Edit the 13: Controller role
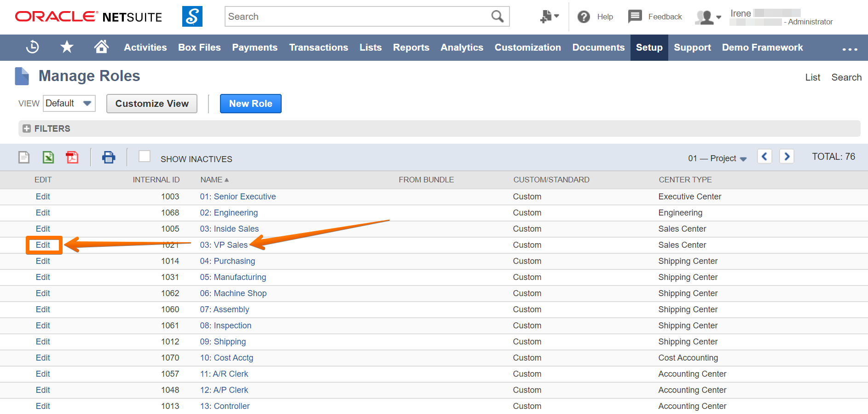Viewport: 868px width, 414px height. tap(43, 406)
